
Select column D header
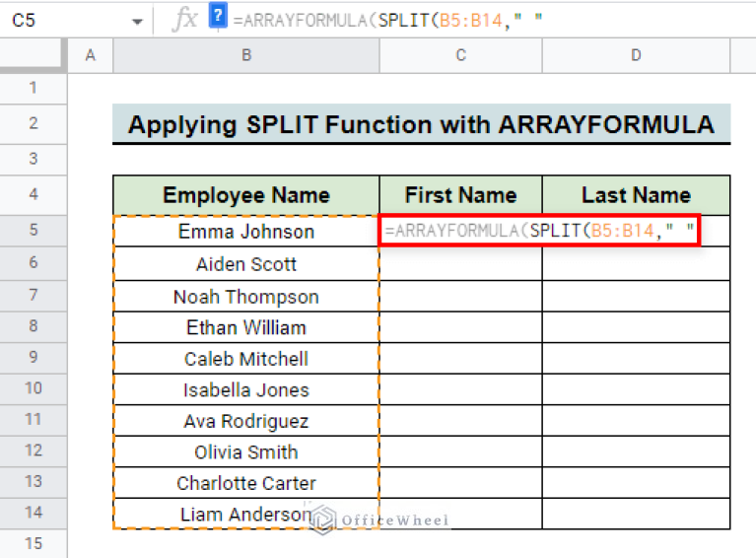(636, 56)
